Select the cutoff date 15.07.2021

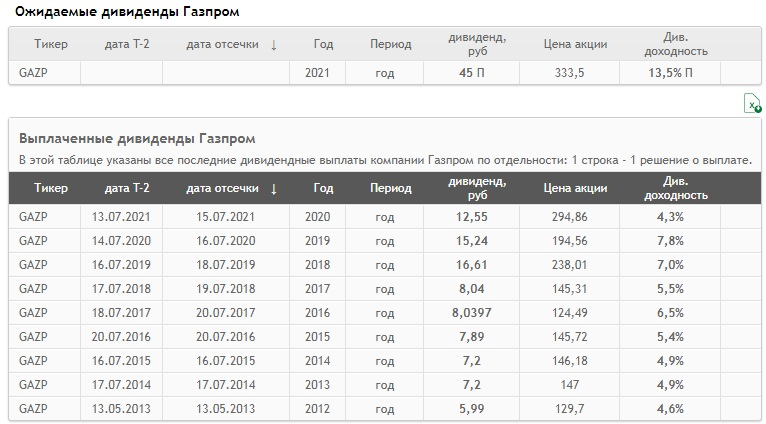[226, 217]
